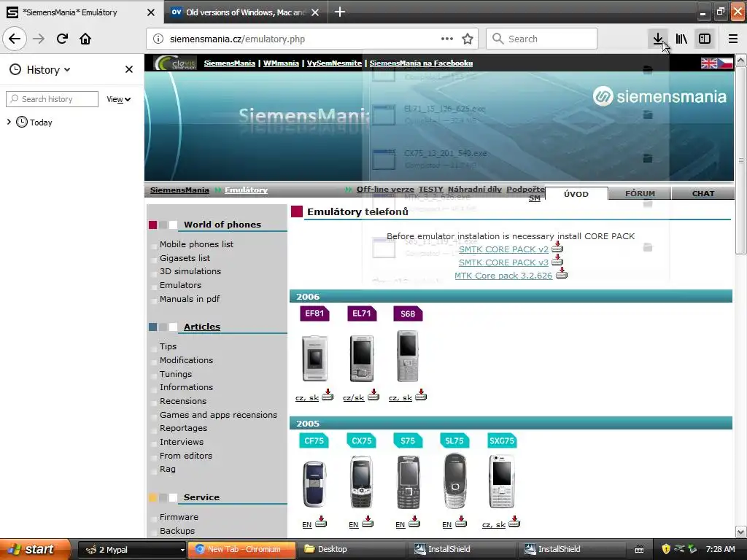Select the FÓRUM site tab
This screenshot has width=747, height=560.
pyautogui.click(x=640, y=193)
